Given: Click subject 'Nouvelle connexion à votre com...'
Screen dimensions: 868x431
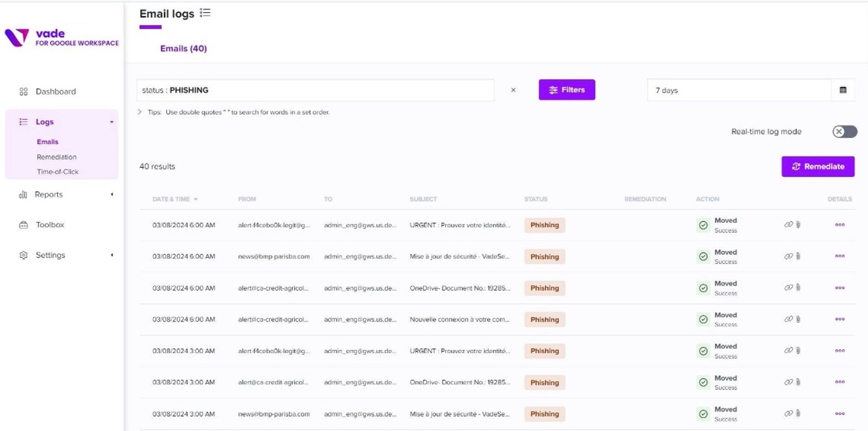Looking at the screenshot, I should coord(460,319).
